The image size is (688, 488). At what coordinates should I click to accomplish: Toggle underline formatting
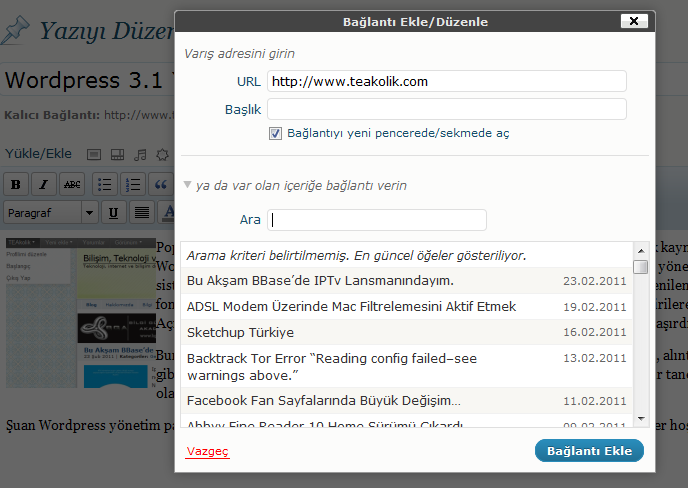pyautogui.click(x=114, y=213)
